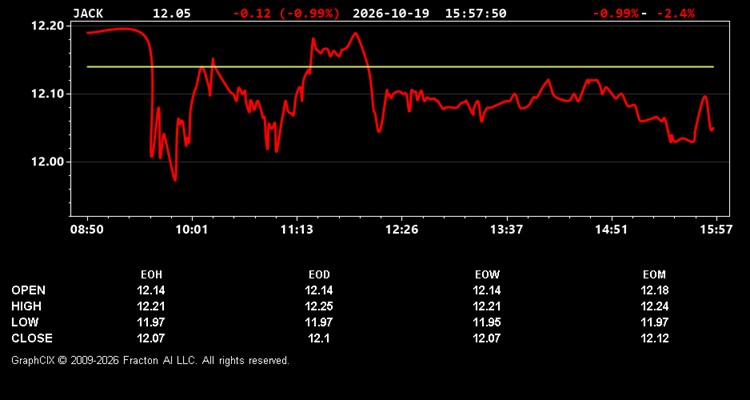Select the 13:37 time axis label
This screenshot has width=750, height=400.
pyautogui.click(x=507, y=230)
